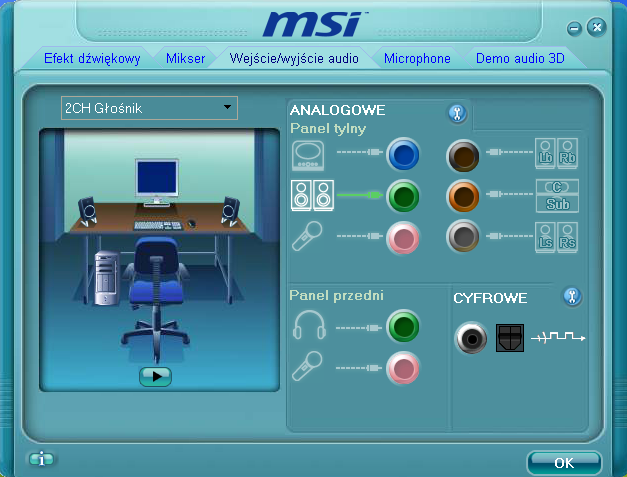
Task: Switch to the Mikser tab
Action: (x=185, y=59)
